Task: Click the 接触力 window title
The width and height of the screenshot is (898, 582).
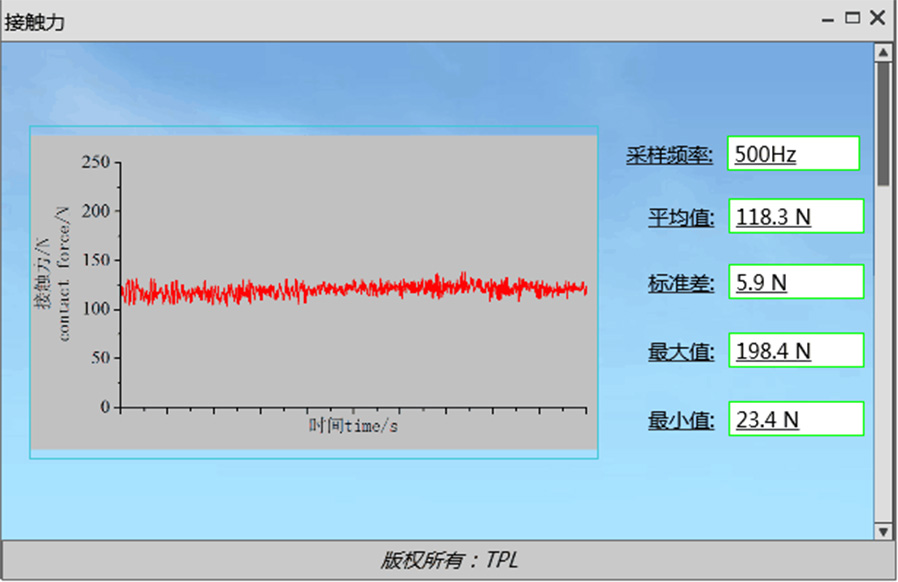Action: tap(34, 22)
